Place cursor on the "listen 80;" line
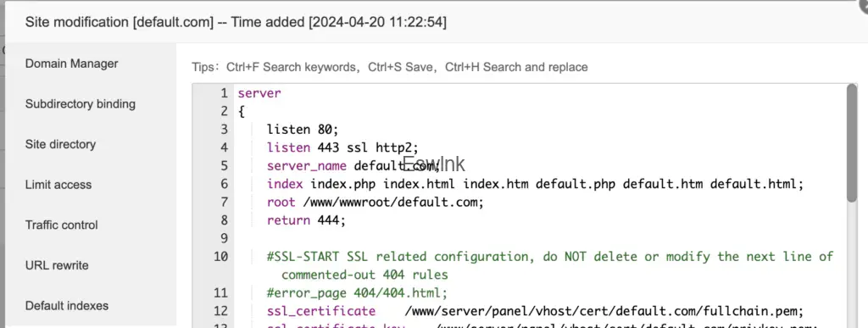Screen dimensions: 868x328 click(x=303, y=130)
